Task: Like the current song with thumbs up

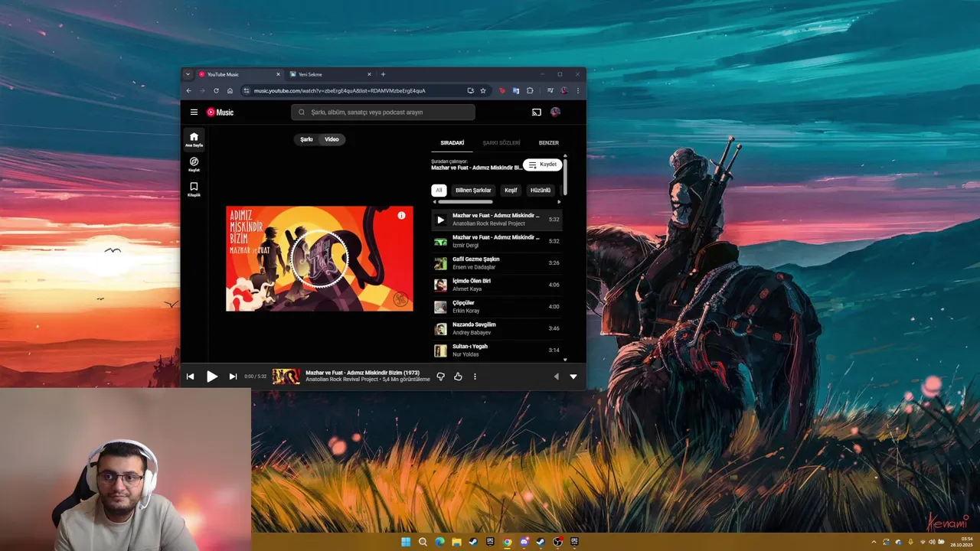Action: [x=458, y=377]
